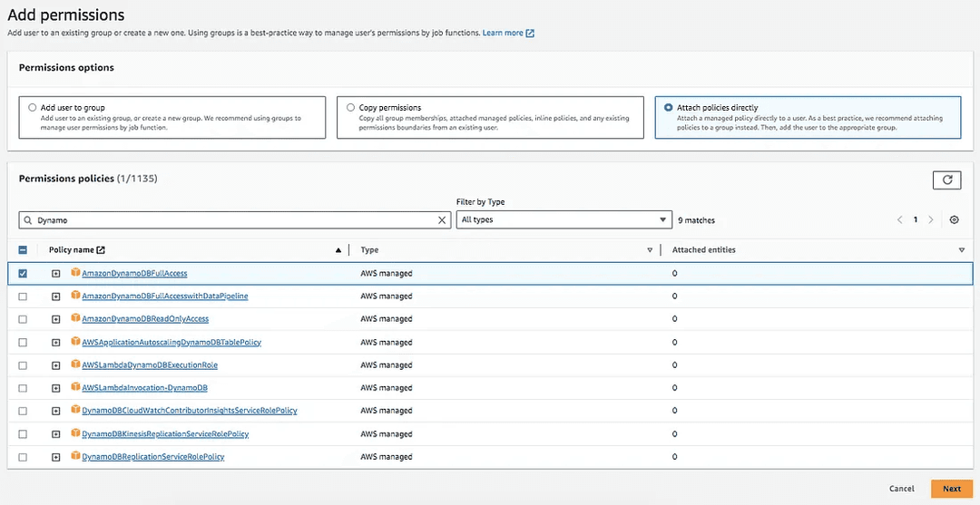The width and height of the screenshot is (980, 505).
Task: Click the orange AmazonDynamoDBReadOnlyAccess policy icon
Action: coord(75,317)
